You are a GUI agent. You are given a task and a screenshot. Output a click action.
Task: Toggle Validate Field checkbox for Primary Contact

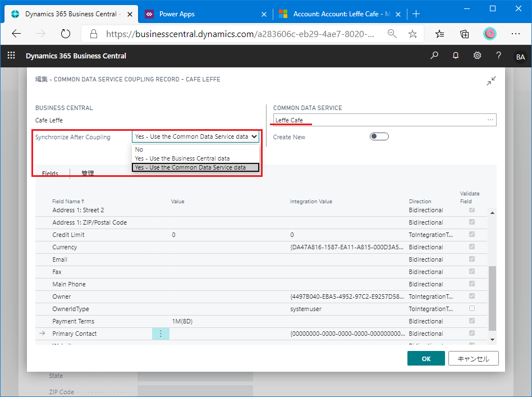pos(471,333)
